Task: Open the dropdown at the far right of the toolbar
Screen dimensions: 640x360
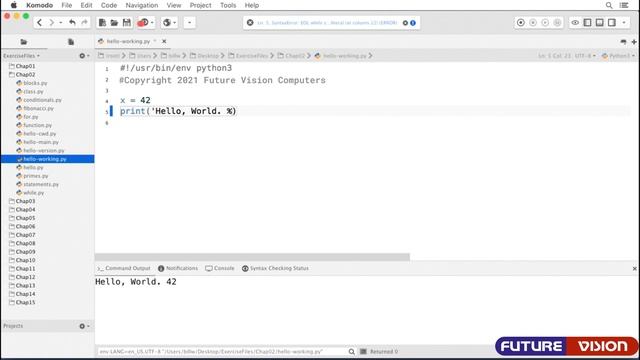Action: [624, 22]
